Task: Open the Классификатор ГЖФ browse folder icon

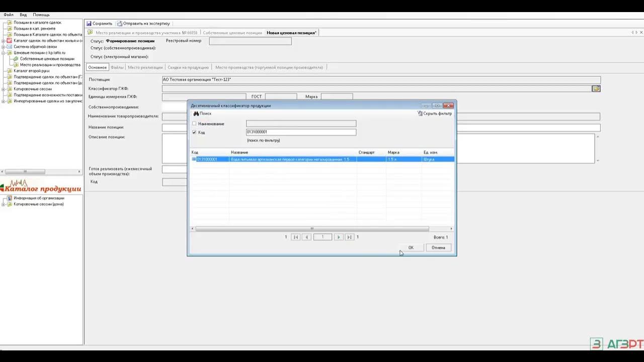Action: [x=596, y=88]
